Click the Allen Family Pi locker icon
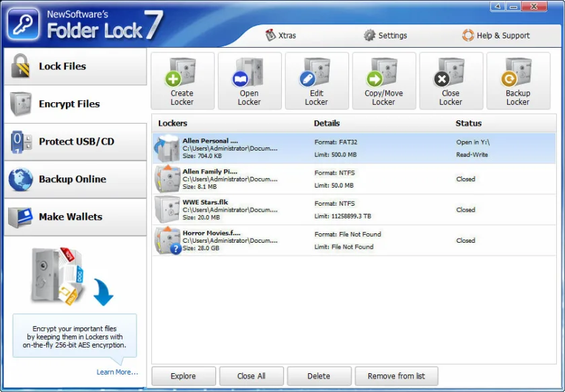This screenshot has height=392, width=565. [x=167, y=179]
